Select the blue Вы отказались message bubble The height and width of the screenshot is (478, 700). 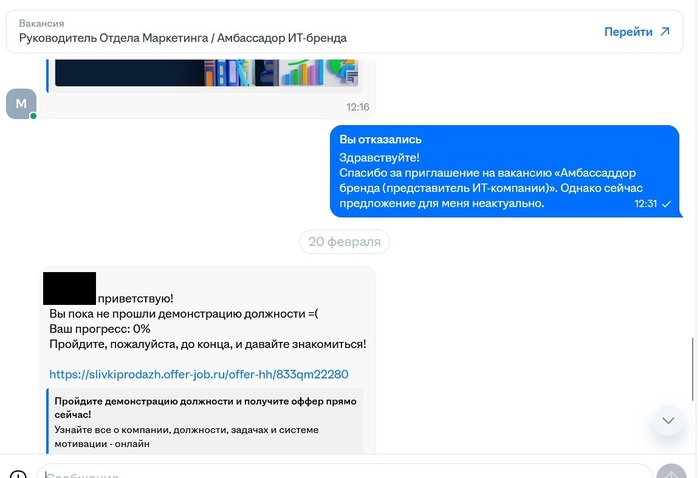[504, 171]
